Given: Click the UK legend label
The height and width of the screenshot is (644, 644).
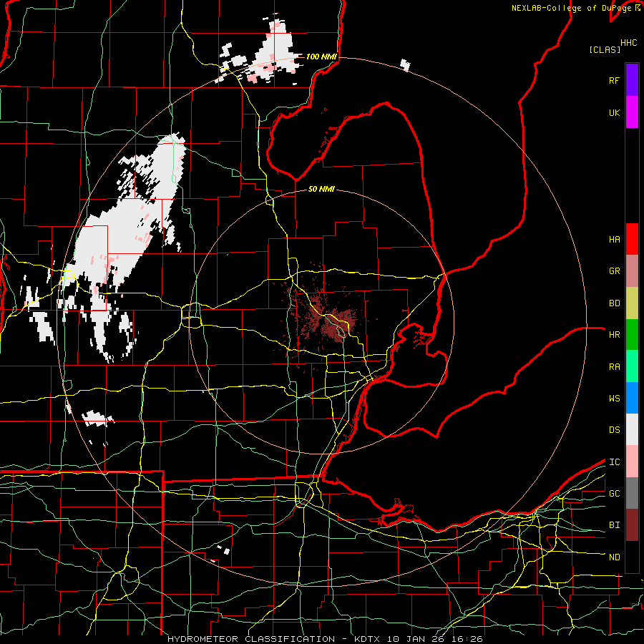Looking at the screenshot, I should (614, 112).
